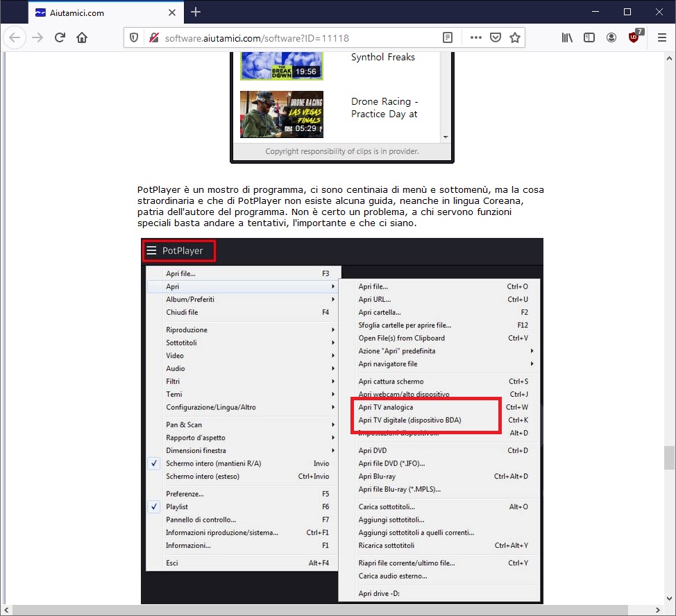The width and height of the screenshot is (676, 616).
Task: Select Apri URL... in submenu
Action: coord(440,300)
